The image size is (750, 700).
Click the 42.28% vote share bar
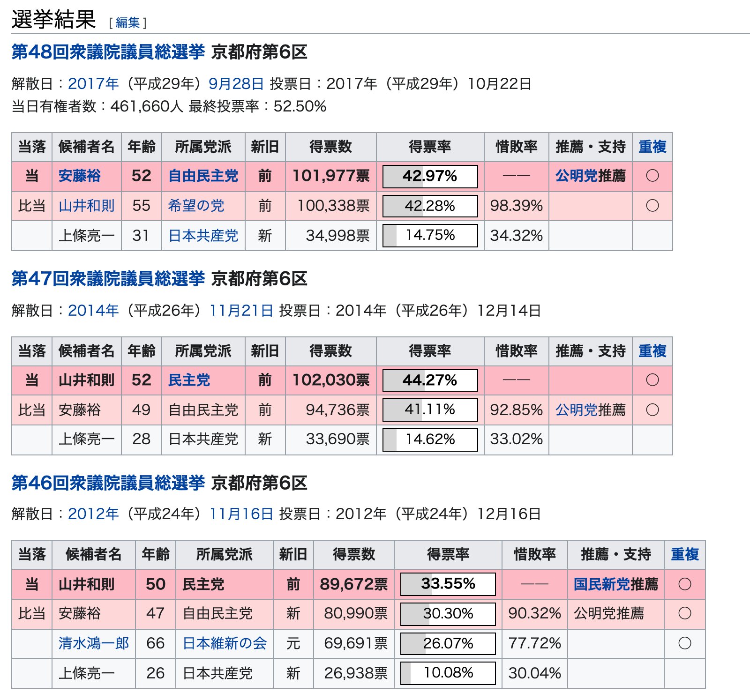[x=430, y=206]
